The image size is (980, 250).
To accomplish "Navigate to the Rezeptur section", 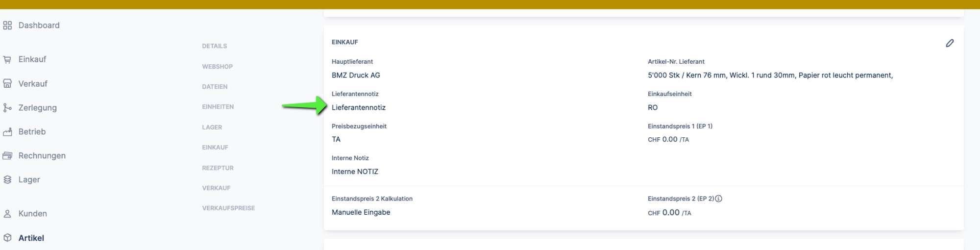I will click(x=218, y=168).
